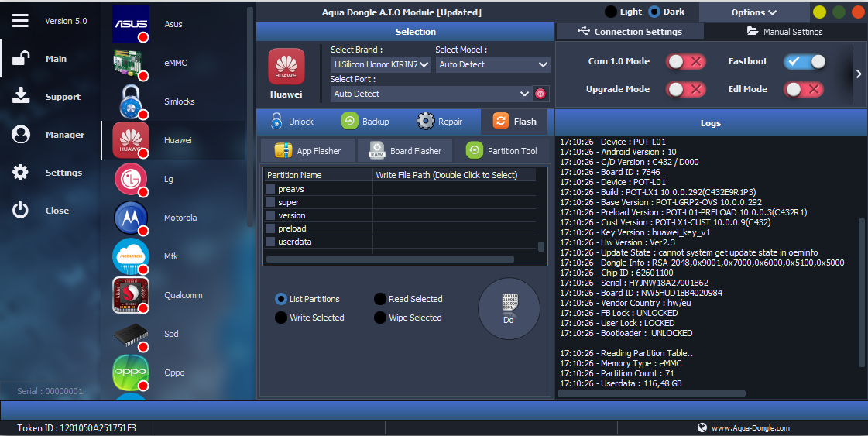868x436 pixels.
Task: Select the Simlocks padlock icon
Action: tap(132, 101)
